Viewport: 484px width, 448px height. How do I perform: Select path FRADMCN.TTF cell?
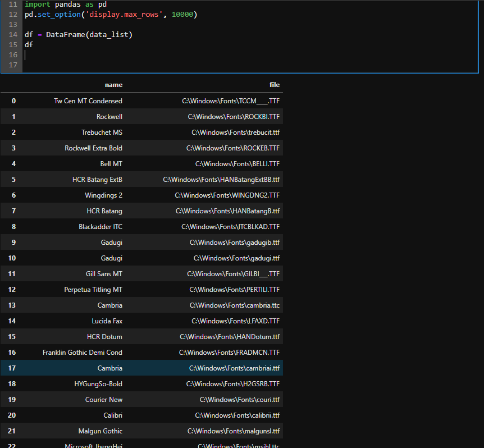tap(229, 353)
